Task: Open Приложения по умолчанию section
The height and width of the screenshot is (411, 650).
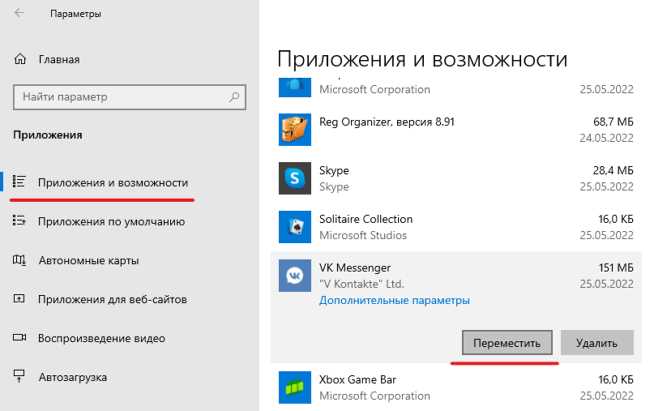Action: coord(111,221)
